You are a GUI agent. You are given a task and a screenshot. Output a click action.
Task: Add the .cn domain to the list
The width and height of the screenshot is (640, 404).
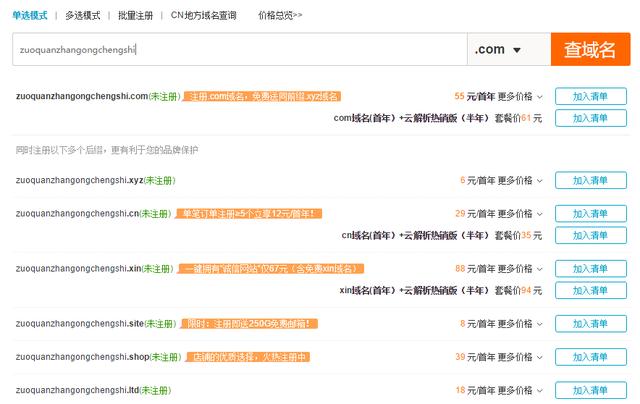pyautogui.click(x=591, y=213)
